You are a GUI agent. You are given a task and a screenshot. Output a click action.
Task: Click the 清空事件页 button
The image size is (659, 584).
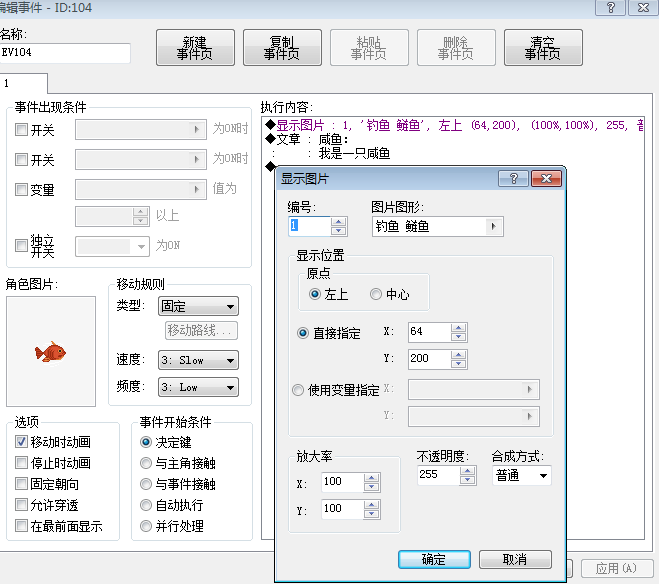pos(543,47)
